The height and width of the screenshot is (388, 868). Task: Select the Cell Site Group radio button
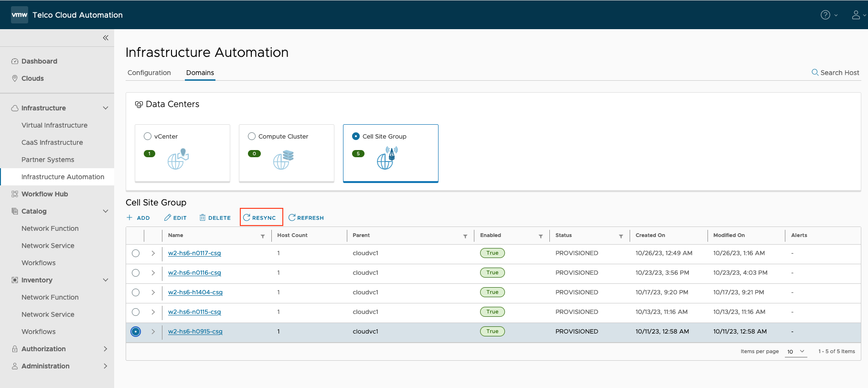356,136
